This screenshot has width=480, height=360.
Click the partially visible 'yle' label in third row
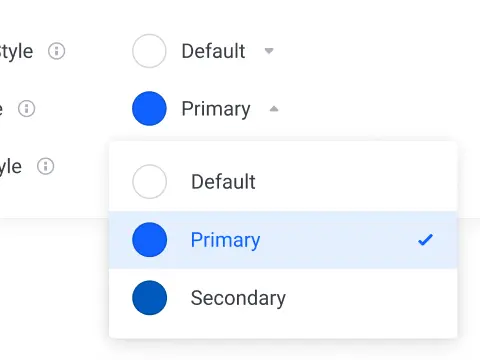click(11, 167)
